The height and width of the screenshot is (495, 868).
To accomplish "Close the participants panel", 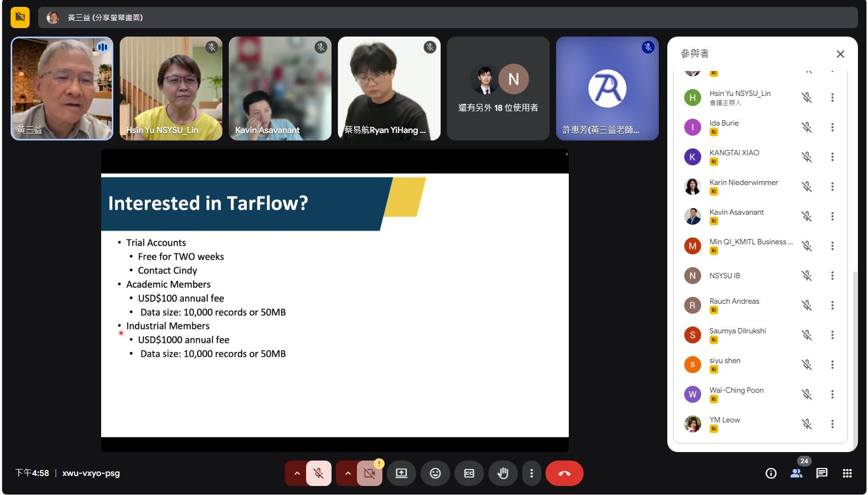I will [x=840, y=54].
